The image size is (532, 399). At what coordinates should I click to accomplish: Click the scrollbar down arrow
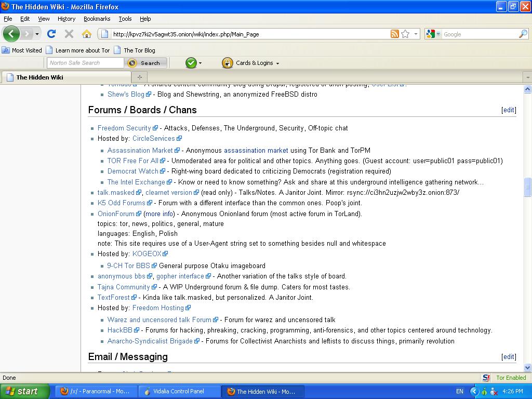coord(528,367)
